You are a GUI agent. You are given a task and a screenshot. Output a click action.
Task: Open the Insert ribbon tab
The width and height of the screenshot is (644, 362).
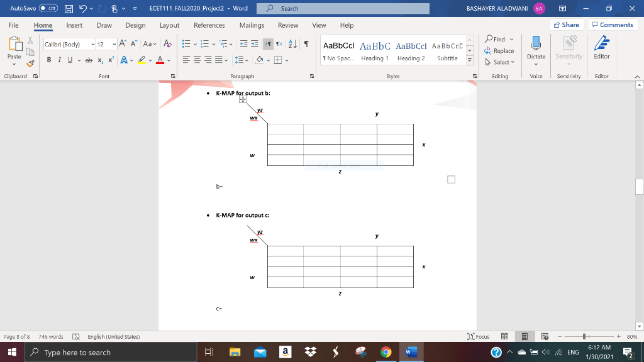point(74,25)
